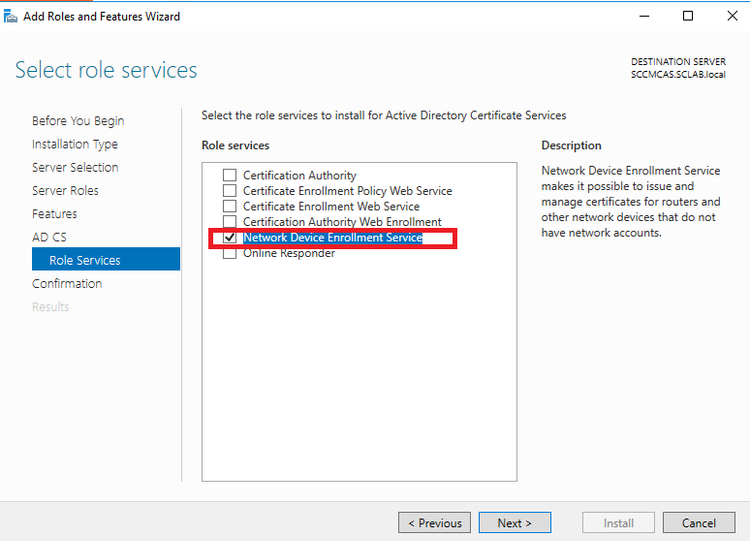The height and width of the screenshot is (541, 750).
Task: Click the Next button
Action: (515, 523)
